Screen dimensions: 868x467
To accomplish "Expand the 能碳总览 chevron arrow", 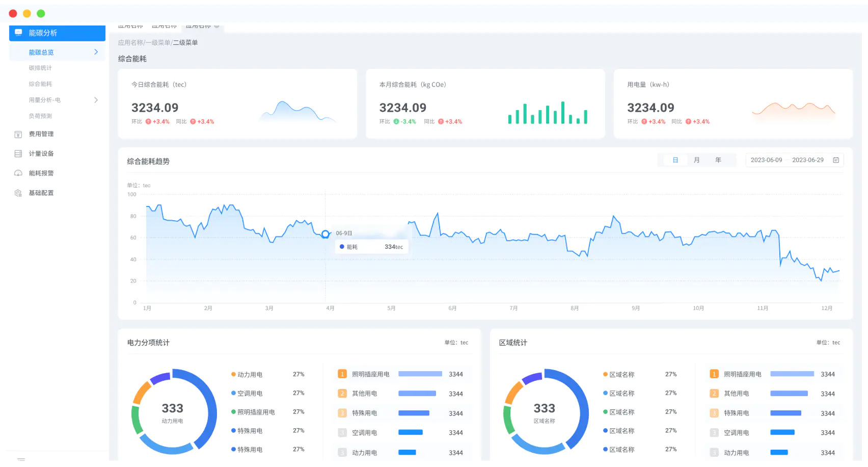I will click(96, 52).
